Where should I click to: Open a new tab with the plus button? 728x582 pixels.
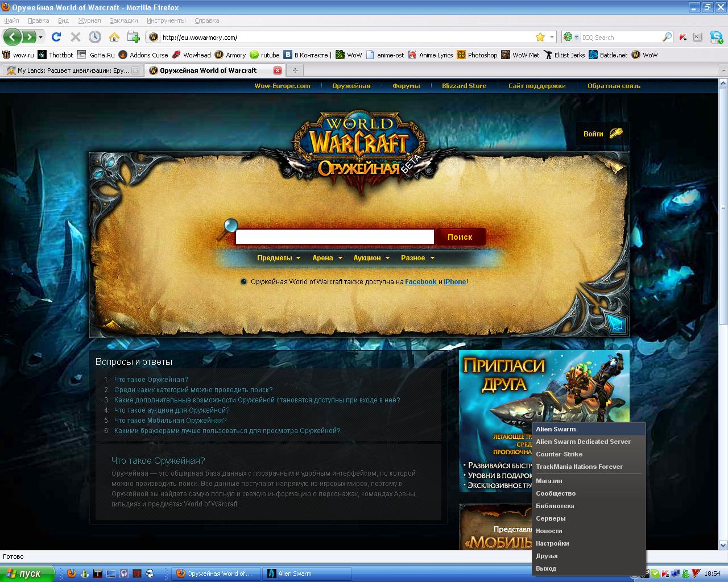(295, 70)
